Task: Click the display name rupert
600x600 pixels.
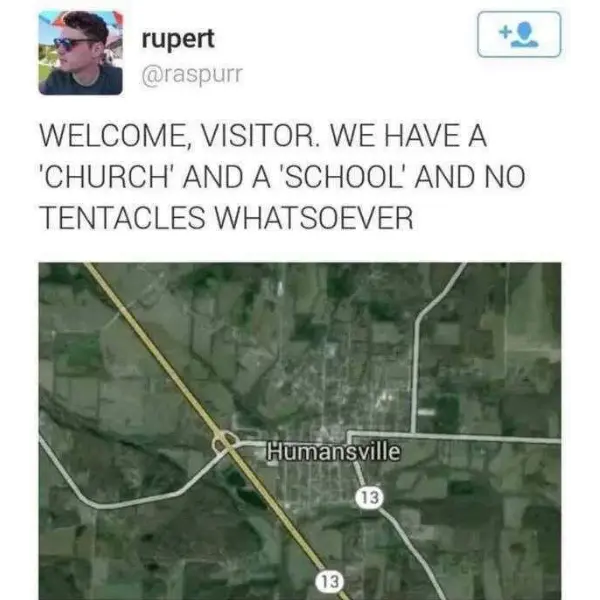Action: click(178, 39)
